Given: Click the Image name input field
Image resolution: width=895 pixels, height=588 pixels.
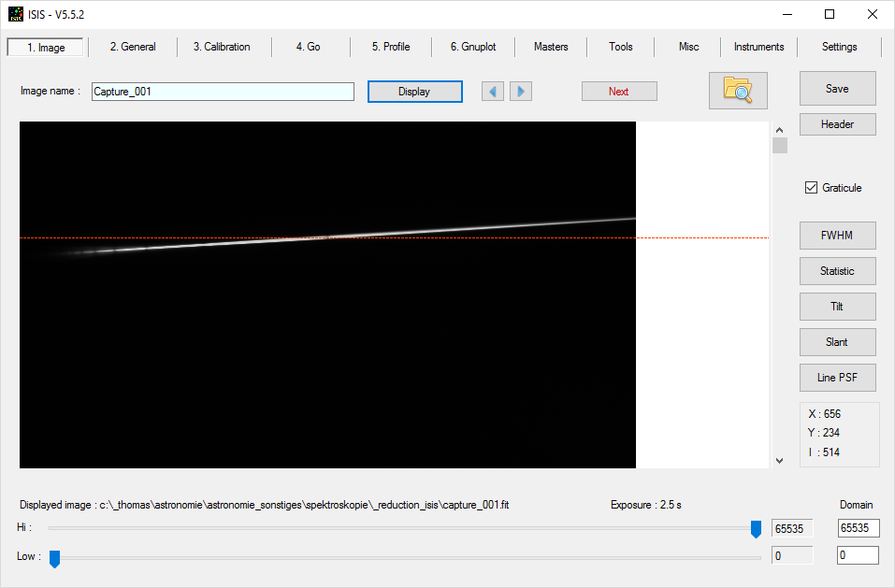Looking at the screenshot, I should 223,92.
